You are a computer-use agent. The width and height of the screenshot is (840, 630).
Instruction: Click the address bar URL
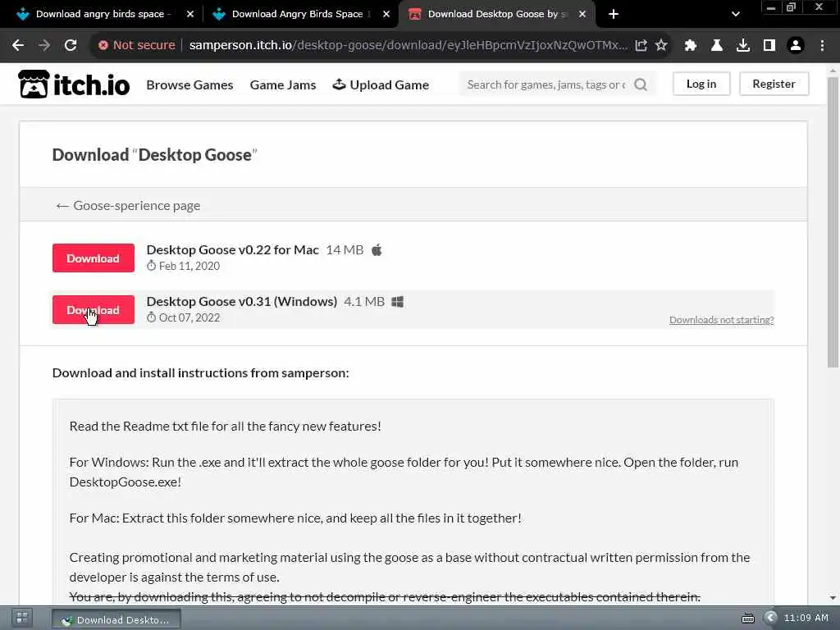(x=409, y=46)
